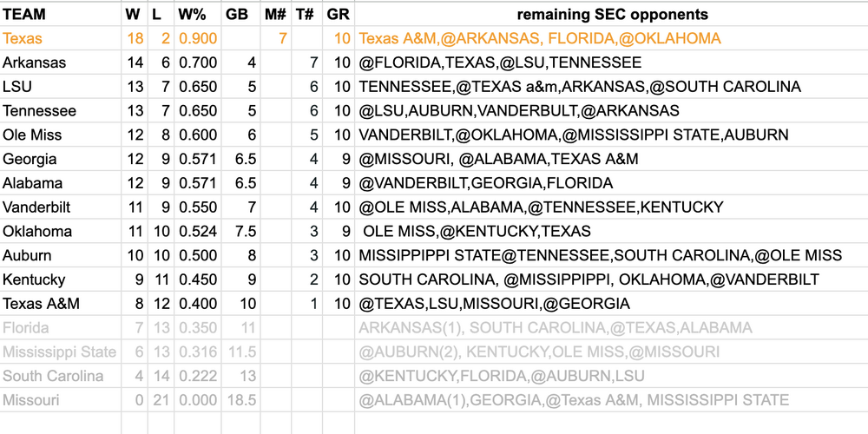Viewport: 868px width, 434px height.
Task: Select Tennessee's remaining opponents cell
Action: [518, 111]
